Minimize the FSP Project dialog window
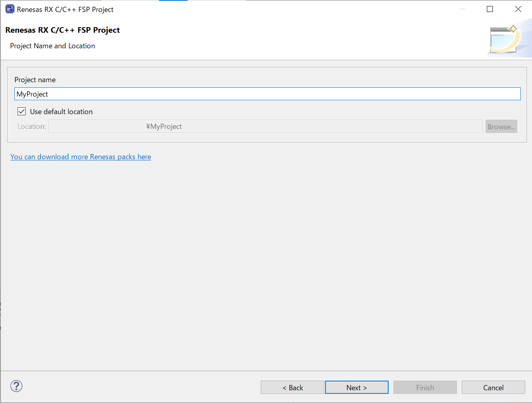 463,9
